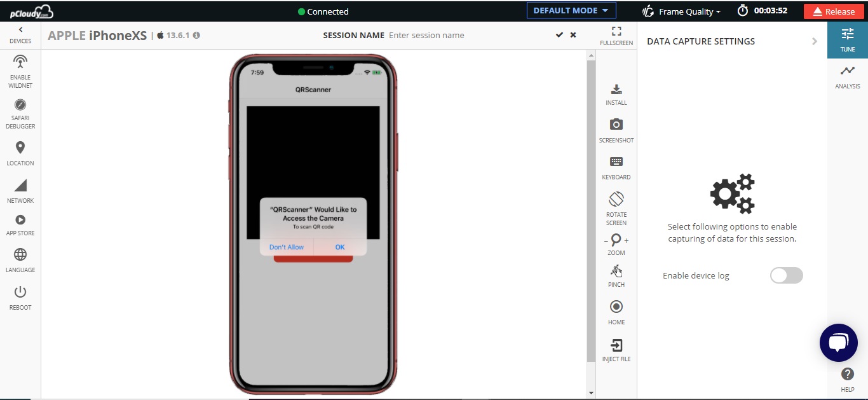
Task: Go back to the Devices list
Action: pyautogui.click(x=20, y=35)
